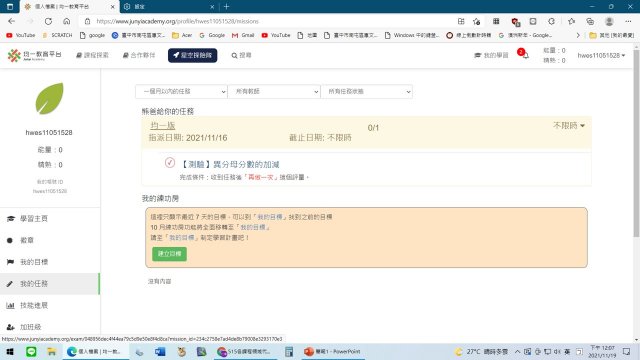Image resolution: width=640 pixels, height=360 pixels.
Task: Open Calculator from taskbar
Action: click(x=289, y=351)
